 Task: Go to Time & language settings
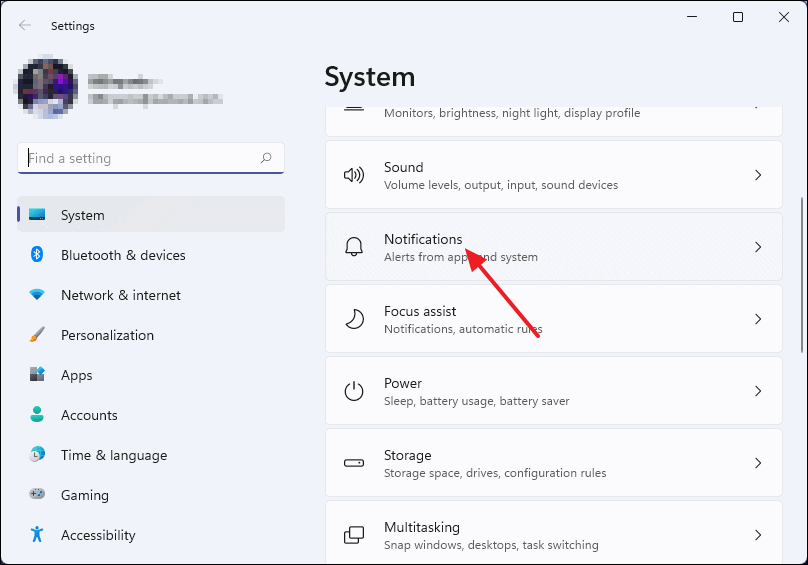[151, 455]
